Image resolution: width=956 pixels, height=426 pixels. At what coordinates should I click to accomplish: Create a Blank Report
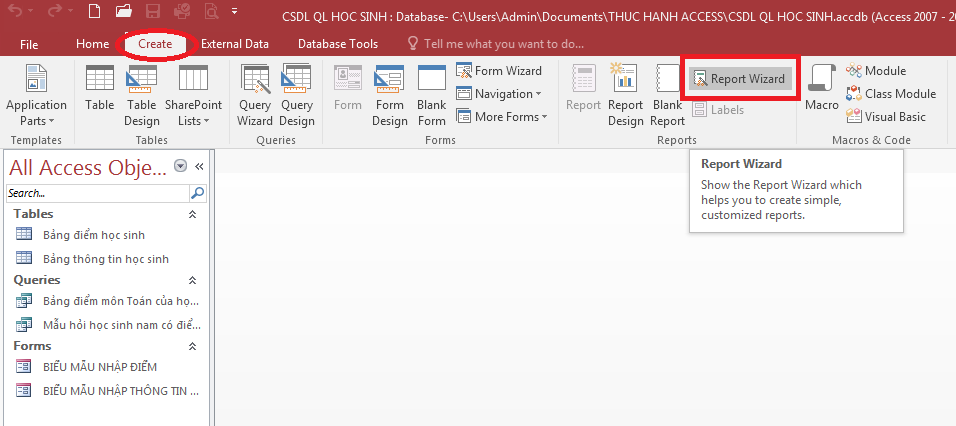[x=667, y=95]
